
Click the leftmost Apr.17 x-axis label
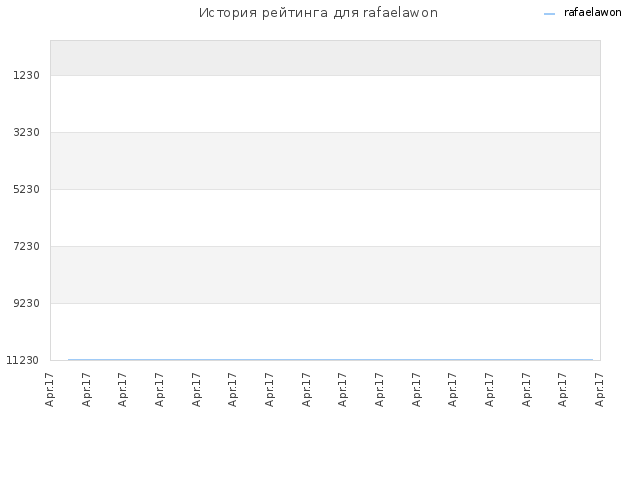coord(49,390)
